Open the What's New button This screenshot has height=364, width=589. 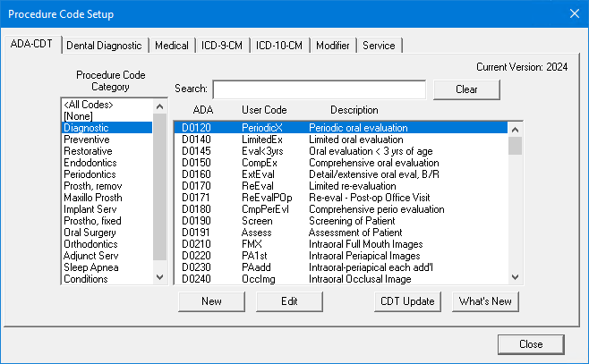pyautogui.click(x=485, y=301)
